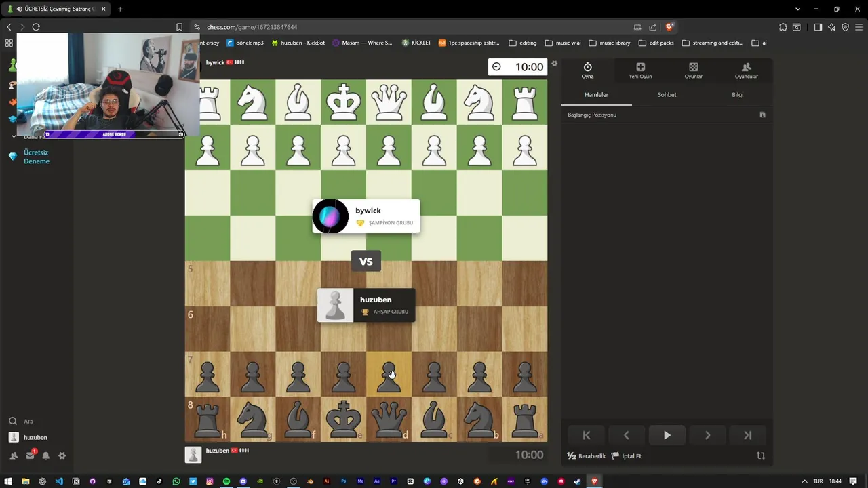Select the Sohbet sub-tab
Viewport: 868px width, 488px height.
(667, 94)
